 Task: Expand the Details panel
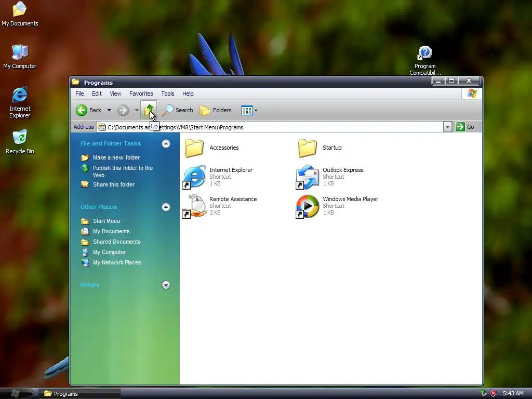(166, 285)
